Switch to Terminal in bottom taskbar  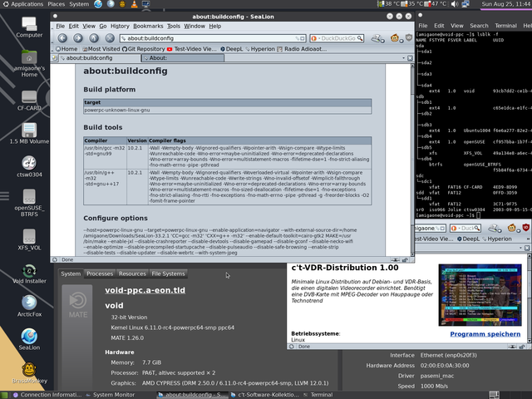(318, 395)
